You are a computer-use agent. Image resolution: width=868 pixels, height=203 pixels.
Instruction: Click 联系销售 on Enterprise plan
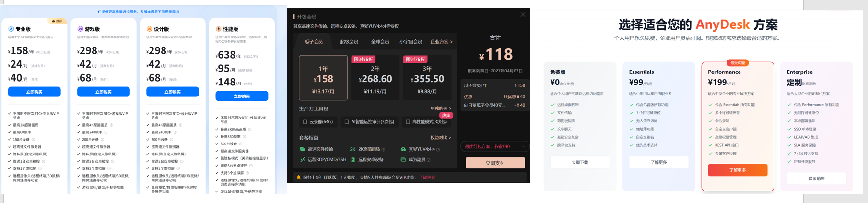click(817, 179)
